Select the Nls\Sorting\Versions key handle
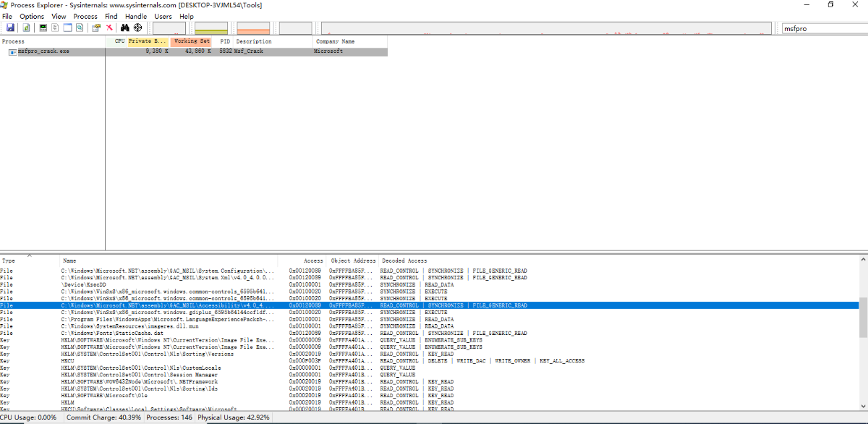The image size is (868, 424). point(429,354)
